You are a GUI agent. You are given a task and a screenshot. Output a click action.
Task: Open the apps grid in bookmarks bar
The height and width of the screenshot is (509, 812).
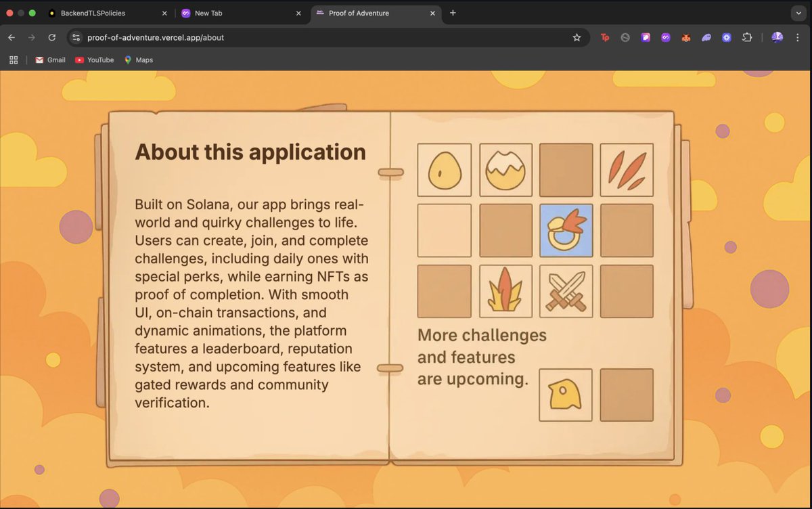pyautogui.click(x=14, y=60)
